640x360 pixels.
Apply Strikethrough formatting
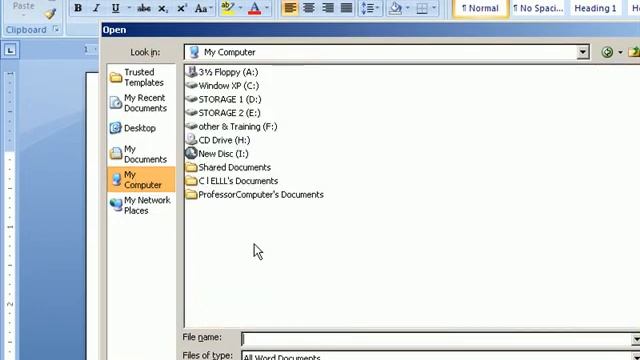[144, 8]
